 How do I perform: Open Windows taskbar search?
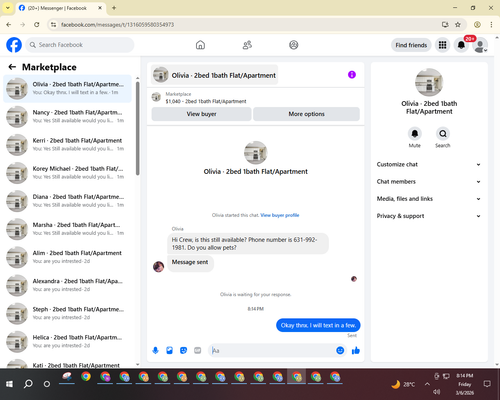pos(28,384)
